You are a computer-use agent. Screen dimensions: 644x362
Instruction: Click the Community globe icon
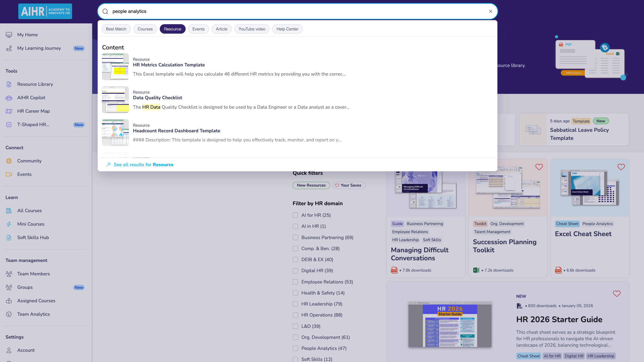[9, 161]
